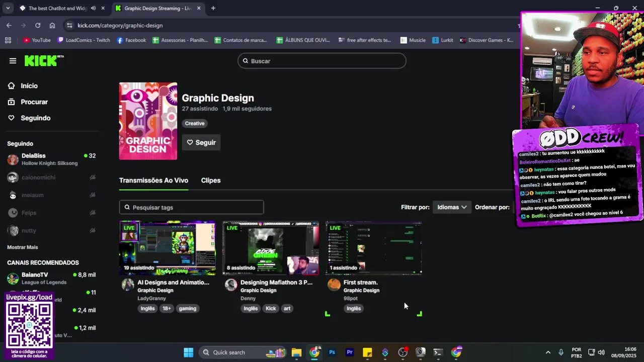
Task: Open the taskbar volume control
Action: 601,352
